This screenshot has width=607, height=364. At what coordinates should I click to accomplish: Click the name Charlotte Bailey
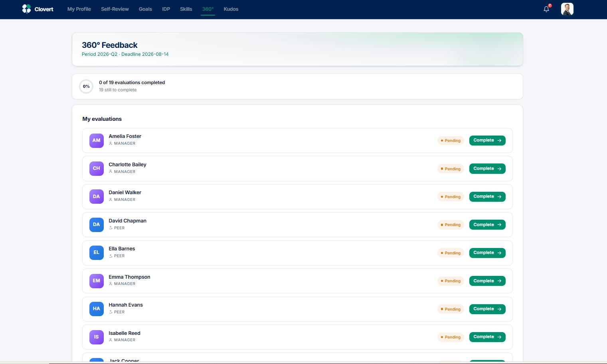[x=127, y=165]
